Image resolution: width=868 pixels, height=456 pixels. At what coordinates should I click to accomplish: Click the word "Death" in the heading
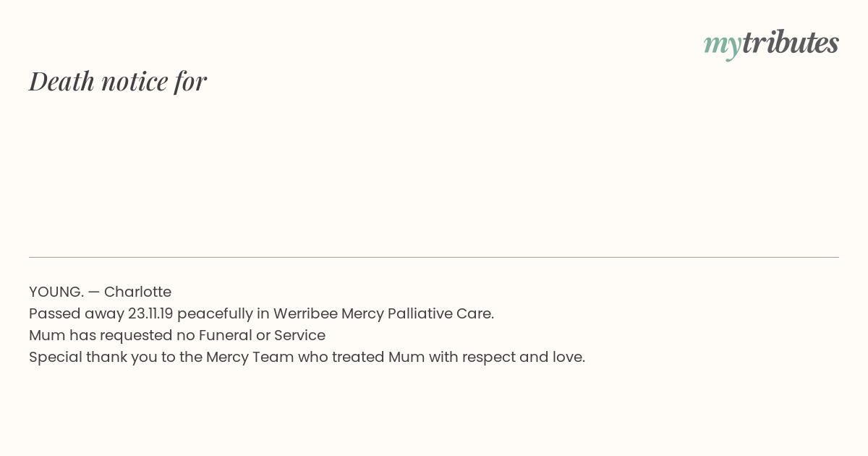pos(61,81)
